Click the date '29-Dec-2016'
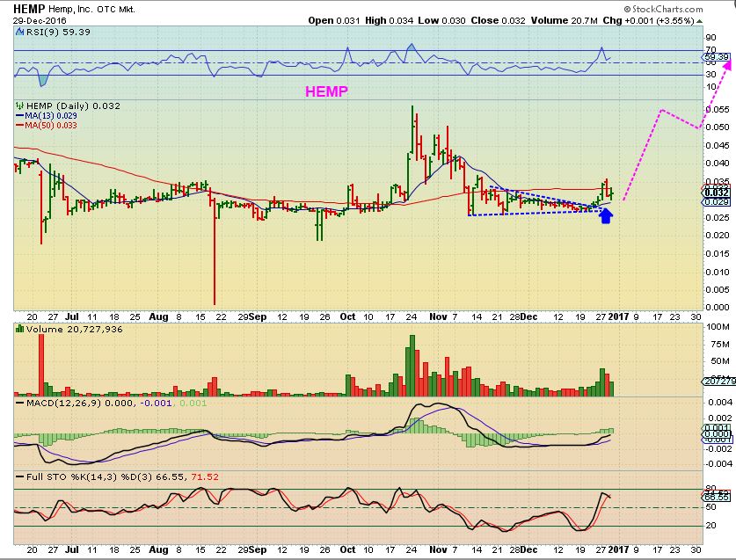 point(40,20)
